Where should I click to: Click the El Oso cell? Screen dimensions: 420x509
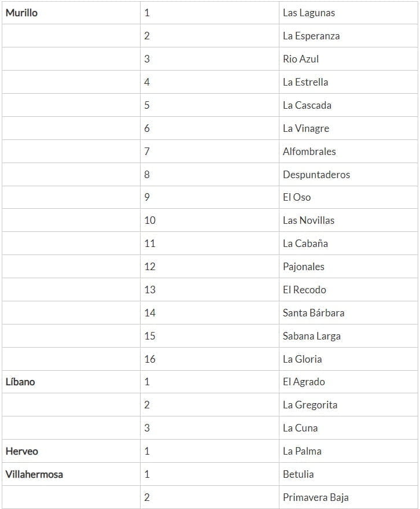pyautogui.click(x=297, y=197)
